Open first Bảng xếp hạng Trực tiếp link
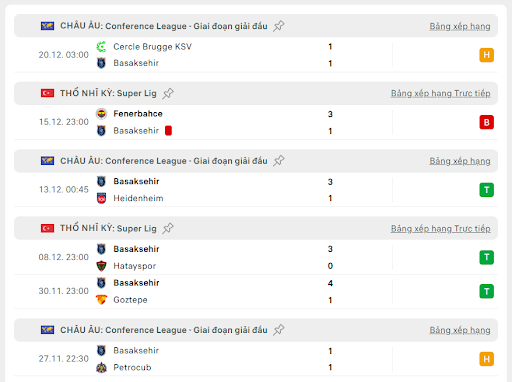 pos(440,94)
